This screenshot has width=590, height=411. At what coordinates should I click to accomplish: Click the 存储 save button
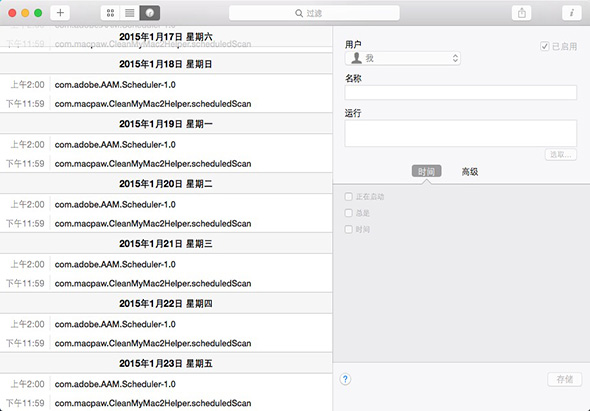[564, 379]
